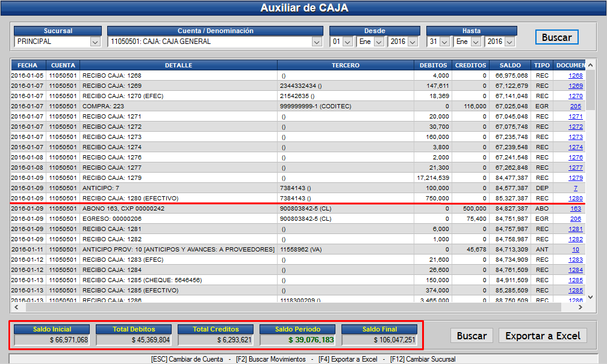Viewport: 607px width, 364px height.
Task: Click the top Buscar button
Action: pyautogui.click(x=556, y=37)
